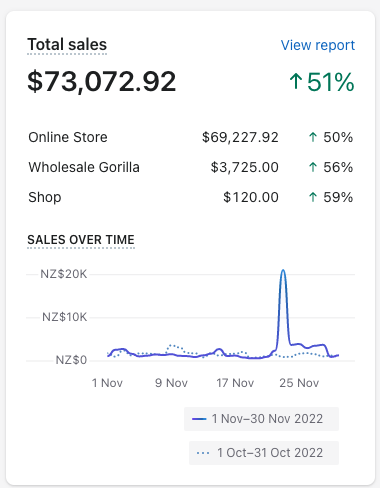
Task: Click the up arrow next to 59%
Action: (313, 197)
